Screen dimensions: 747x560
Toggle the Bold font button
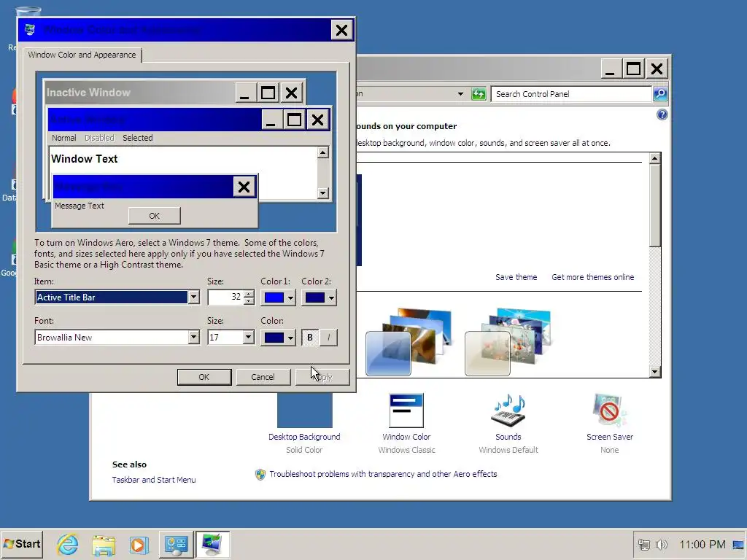point(310,338)
